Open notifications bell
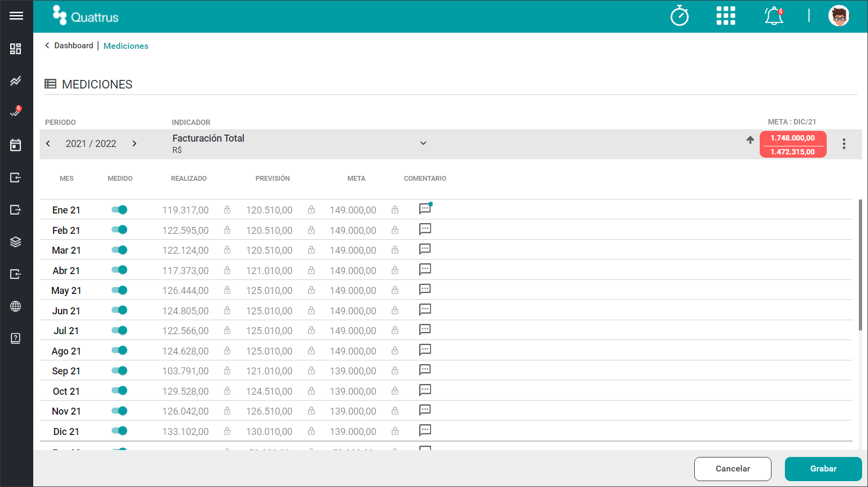Screen dimensions: 868x487 click(774, 16)
